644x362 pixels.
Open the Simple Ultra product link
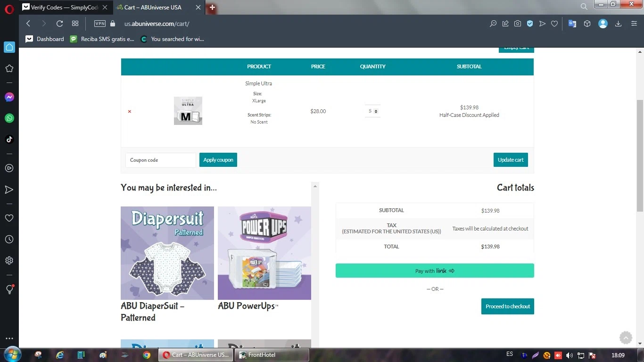pyautogui.click(x=258, y=83)
